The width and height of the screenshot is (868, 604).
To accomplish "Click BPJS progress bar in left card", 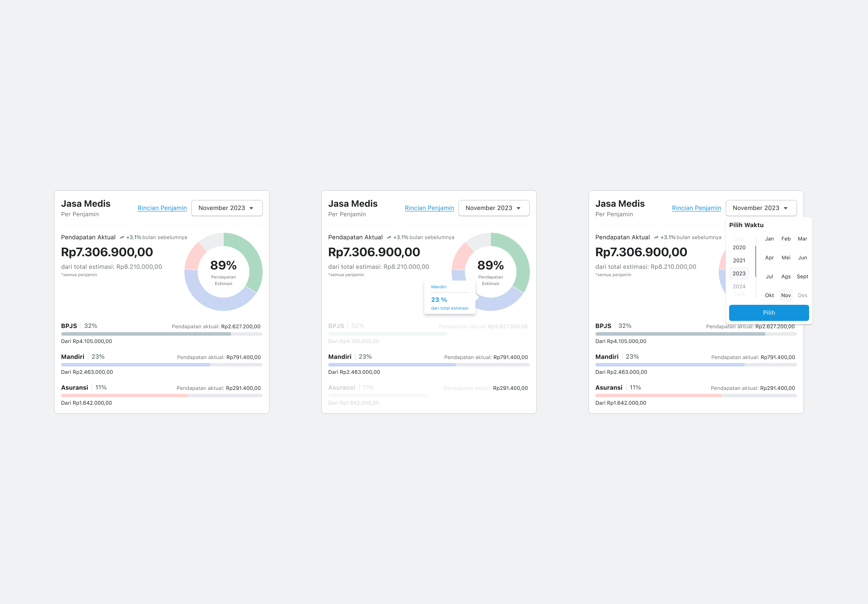I will [161, 334].
